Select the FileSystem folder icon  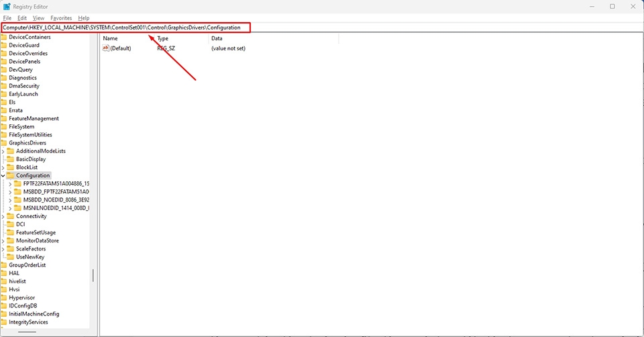click(x=4, y=127)
